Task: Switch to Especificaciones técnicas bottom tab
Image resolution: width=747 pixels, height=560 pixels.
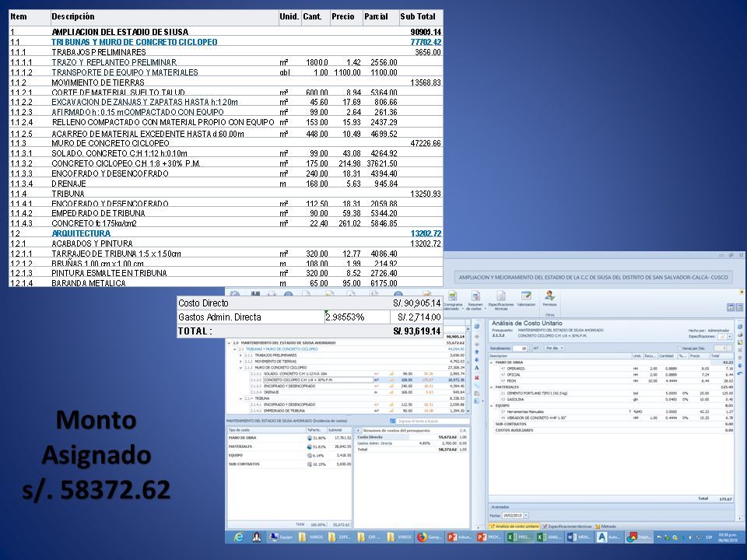Action: click(x=567, y=527)
